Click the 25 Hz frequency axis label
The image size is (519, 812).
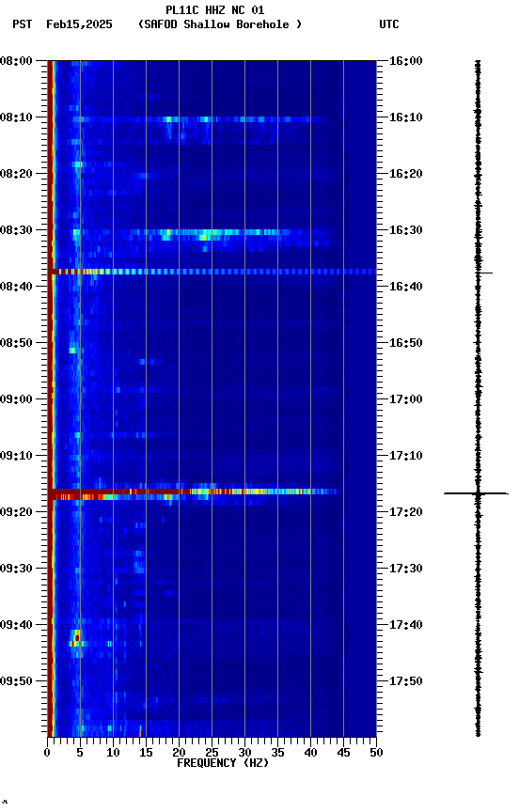pos(212,753)
